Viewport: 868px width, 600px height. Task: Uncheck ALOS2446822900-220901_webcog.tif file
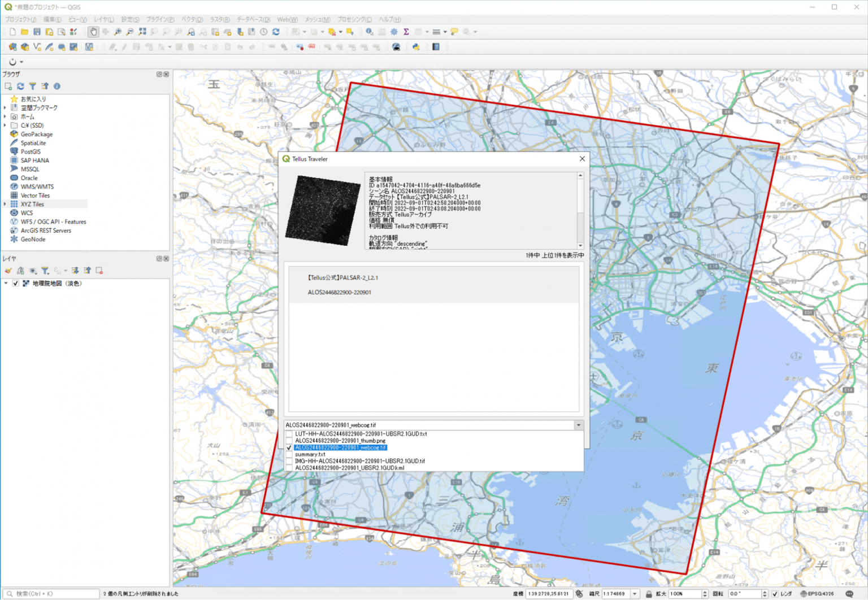coord(289,447)
